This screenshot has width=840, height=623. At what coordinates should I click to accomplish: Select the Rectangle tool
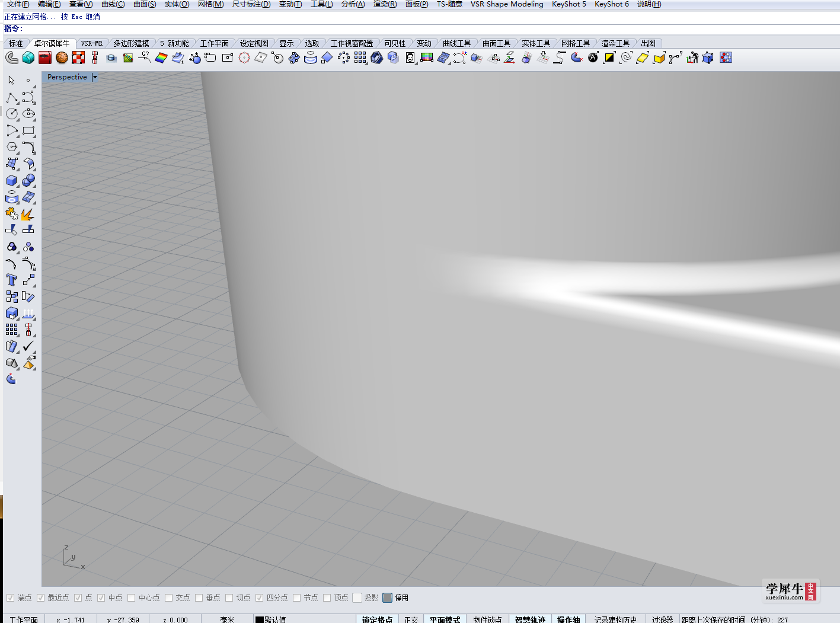28,130
